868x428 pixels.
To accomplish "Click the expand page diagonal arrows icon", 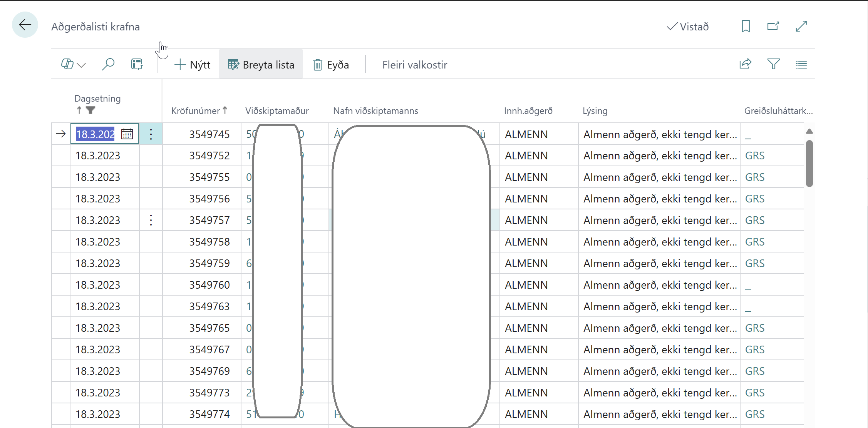I will [801, 26].
